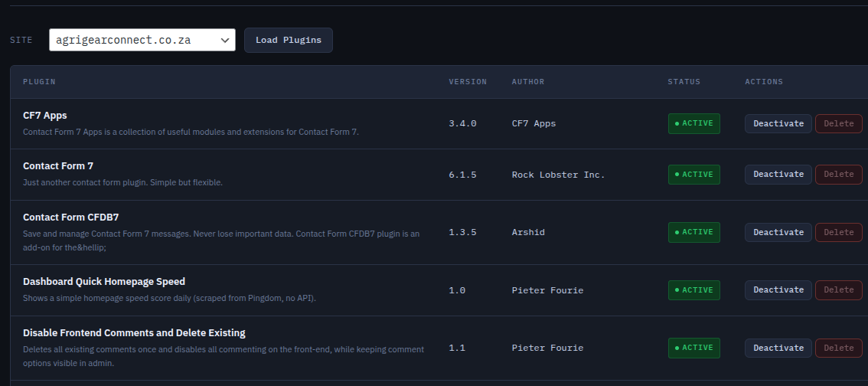The height and width of the screenshot is (386, 868).
Task: Click ACTIVE badge for Disable Frontend Comments
Action: point(694,348)
